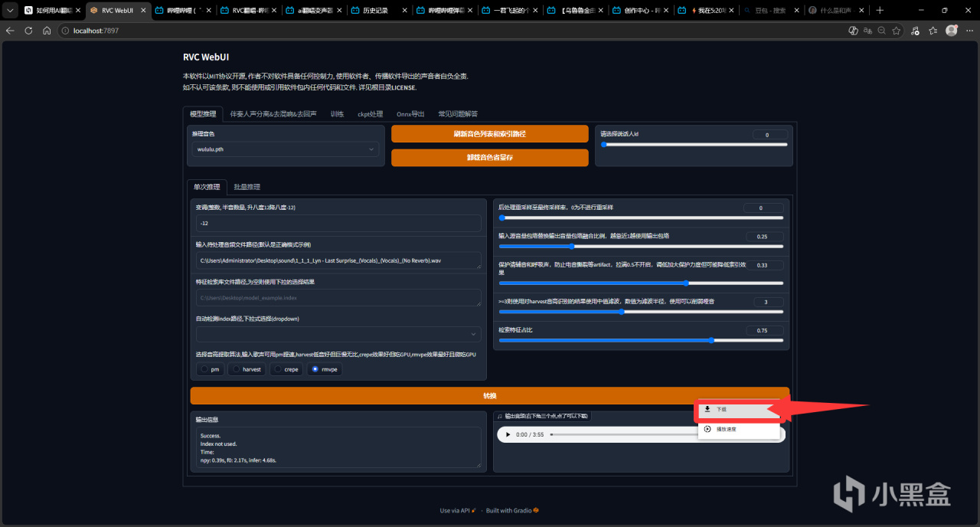This screenshot has width=980, height=527.
Task: Open the 训练 tab
Action: point(337,114)
